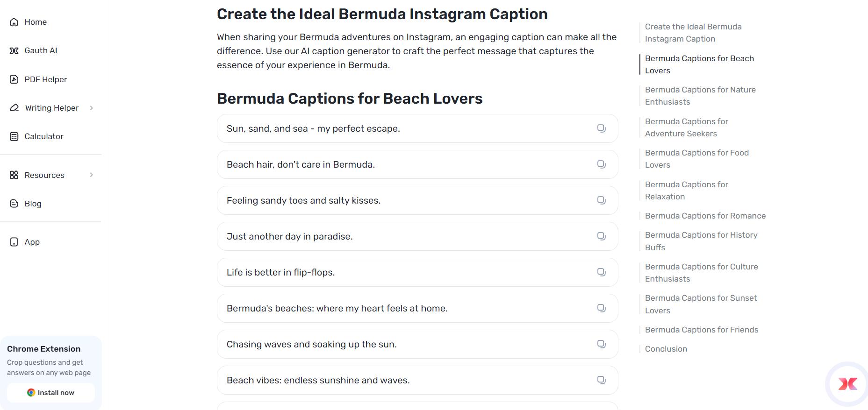This screenshot has height=410, width=868.
Task: Open the Blog icon in sidebar
Action: (14, 204)
